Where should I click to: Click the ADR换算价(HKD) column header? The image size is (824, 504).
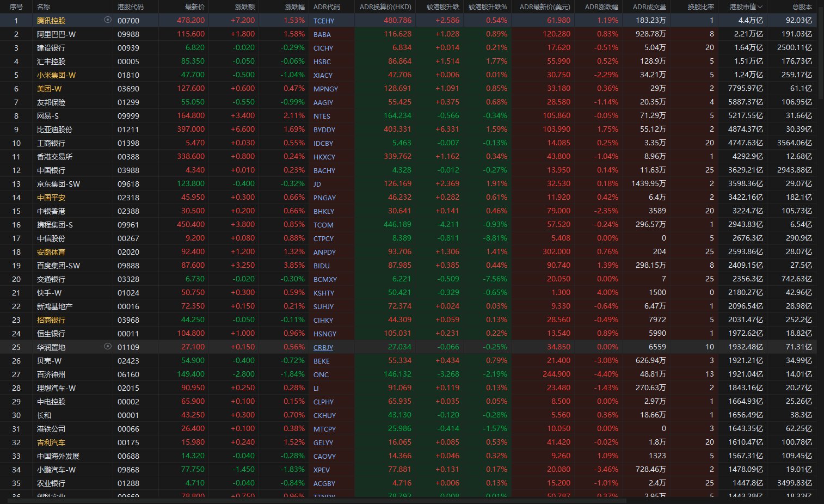[x=385, y=7]
